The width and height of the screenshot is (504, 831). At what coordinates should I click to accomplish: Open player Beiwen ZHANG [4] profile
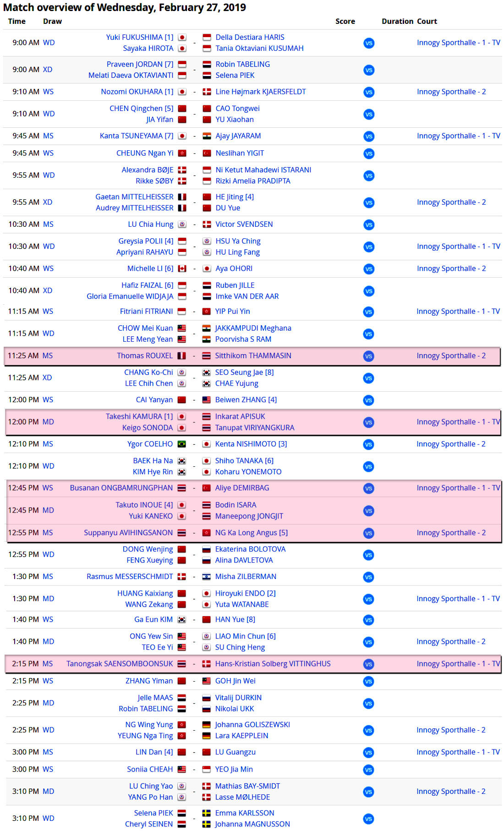click(x=246, y=399)
